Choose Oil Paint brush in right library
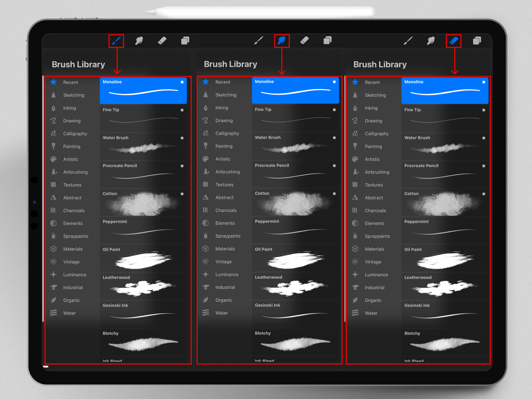 445,258
